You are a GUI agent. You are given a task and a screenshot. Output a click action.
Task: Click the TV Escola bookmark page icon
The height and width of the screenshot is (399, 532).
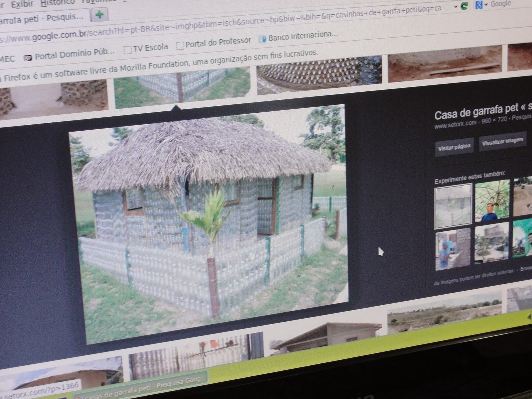(x=128, y=50)
